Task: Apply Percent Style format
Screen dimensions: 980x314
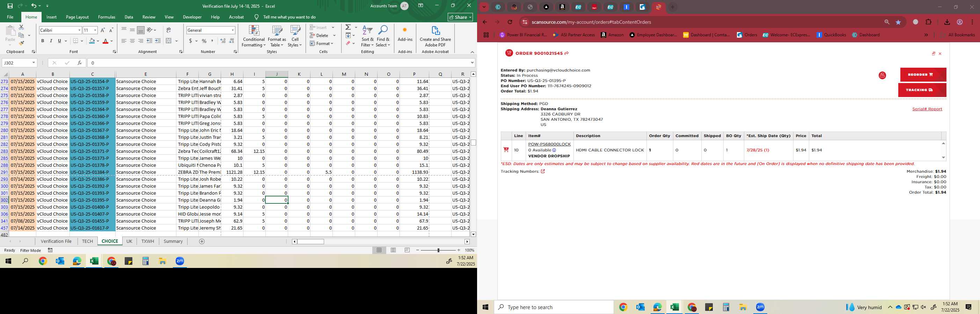Action: click(204, 41)
